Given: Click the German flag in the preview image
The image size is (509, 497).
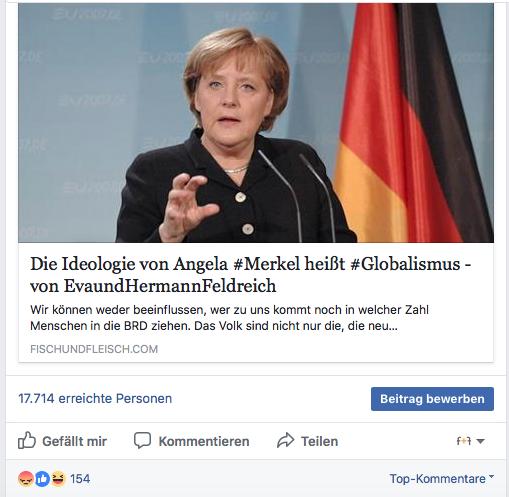Looking at the screenshot, I should click(413, 123).
